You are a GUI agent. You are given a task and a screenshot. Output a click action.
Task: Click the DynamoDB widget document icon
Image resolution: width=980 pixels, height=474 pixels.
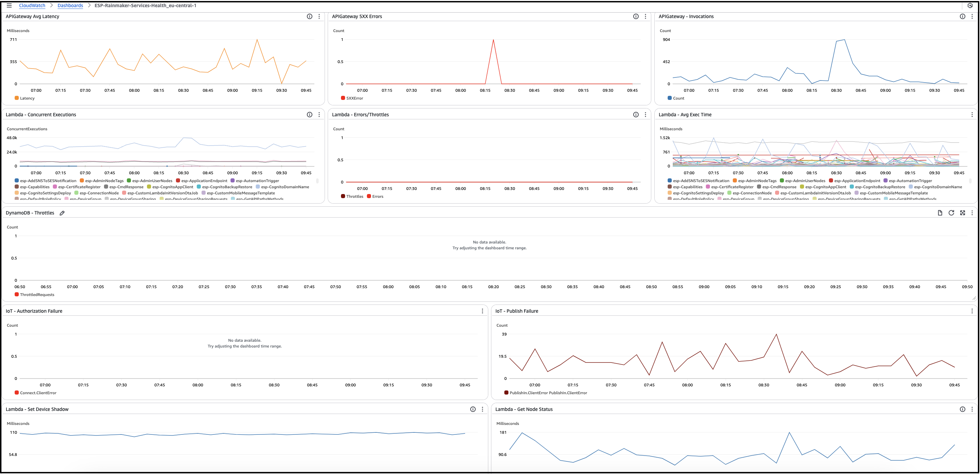point(940,213)
